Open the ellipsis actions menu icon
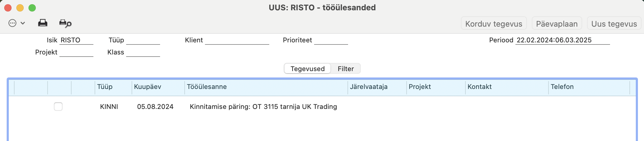The width and height of the screenshot is (644, 141). (12, 23)
